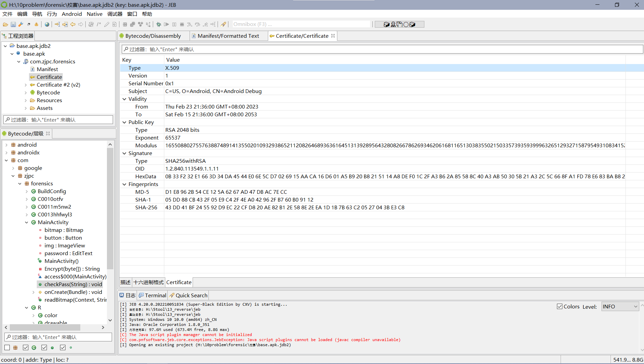
Task: Open the Android menu
Action: pyautogui.click(x=72, y=14)
